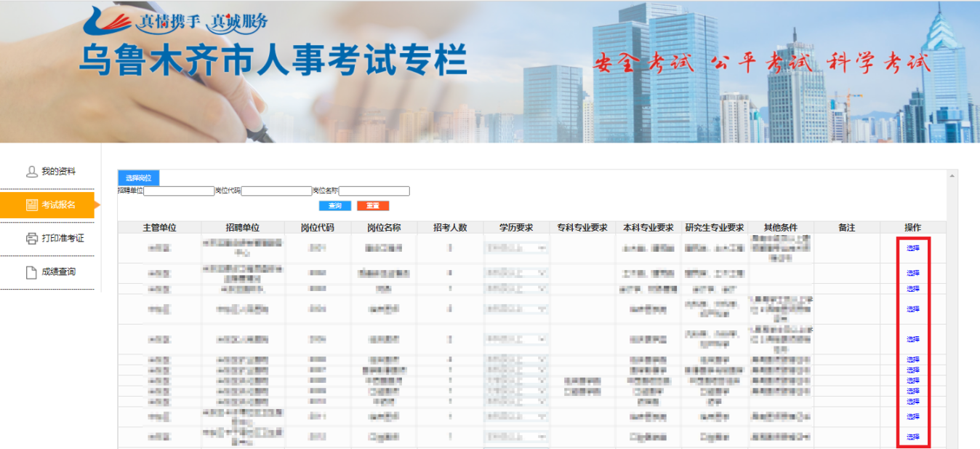
Task: Click the 岗位名称 search field
Action: (x=374, y=191)
